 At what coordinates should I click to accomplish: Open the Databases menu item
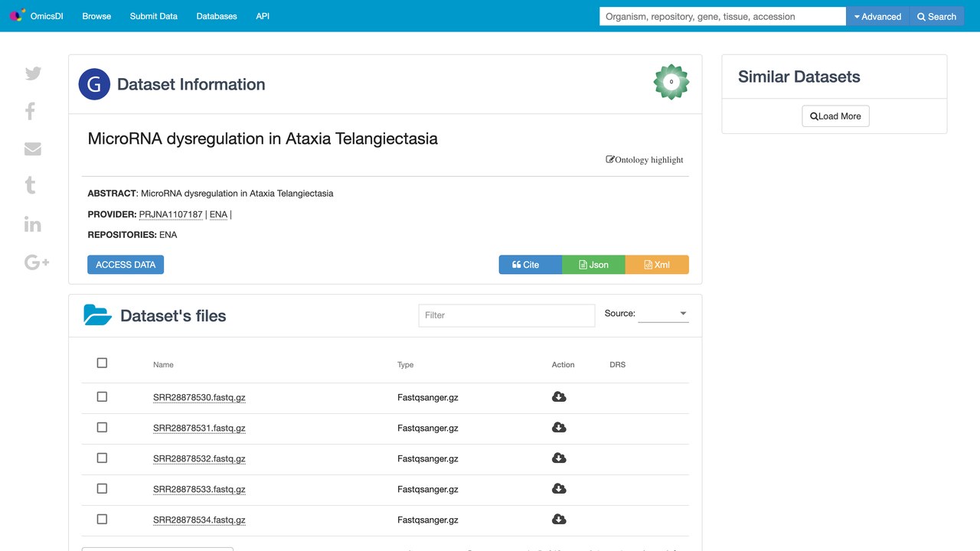coord(217,16)
